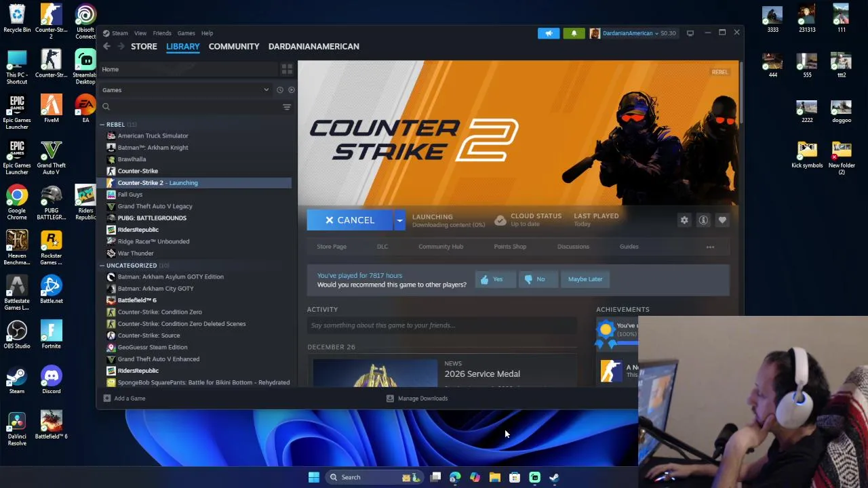868x488 pixels.
Task: Open Manage Downloads
Action: pyautogui.click(x=417, y=399)
